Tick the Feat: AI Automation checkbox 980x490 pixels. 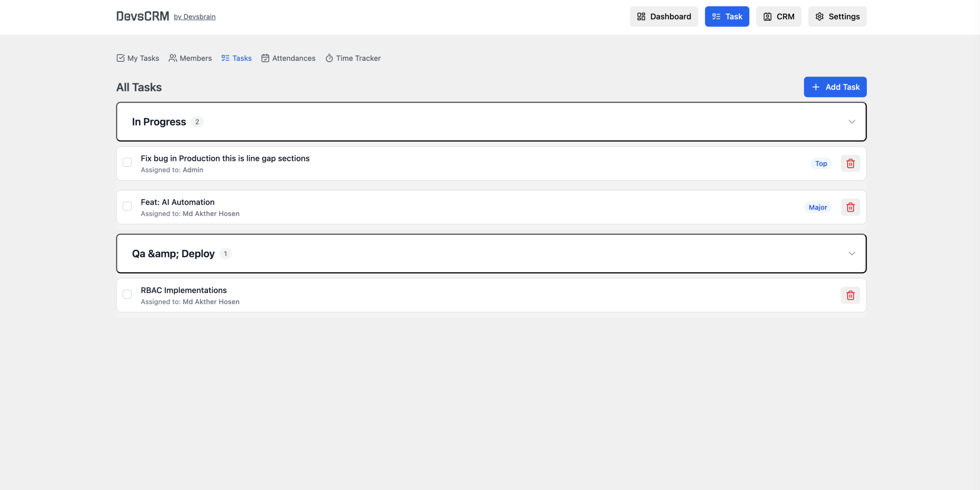127,206
